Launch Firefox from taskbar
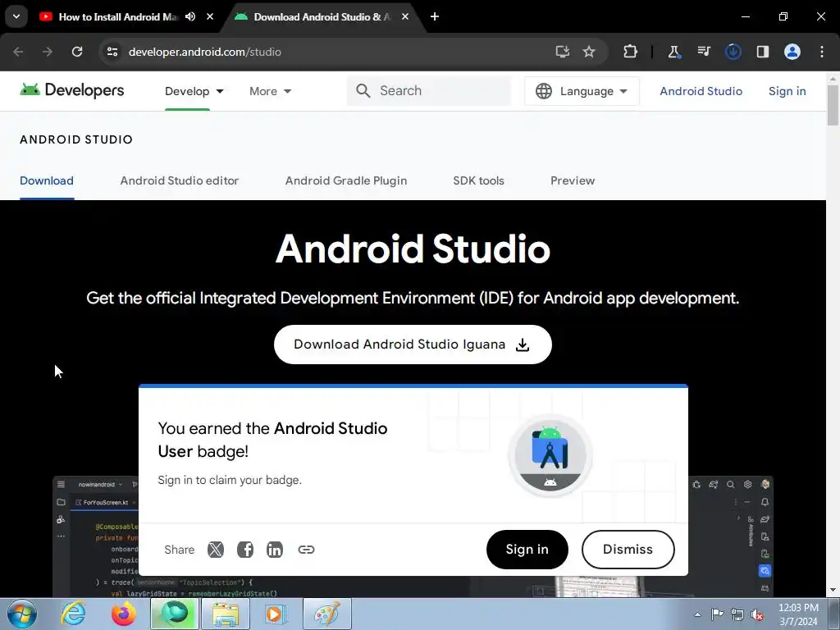 (123, 614)
